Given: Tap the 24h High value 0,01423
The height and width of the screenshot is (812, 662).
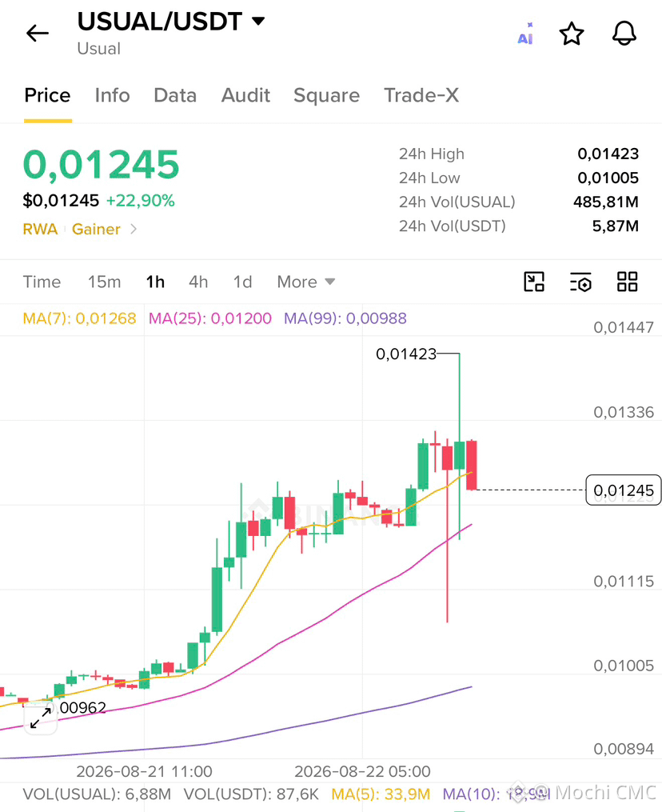Looking at the screenshot, I should click(x=608, y=154).
